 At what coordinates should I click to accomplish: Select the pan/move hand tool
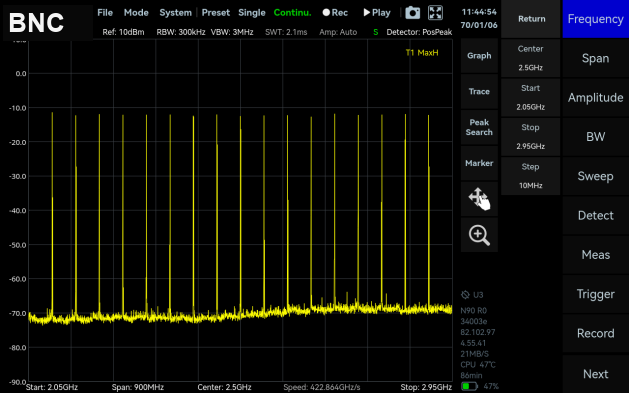tap(479, 199)
